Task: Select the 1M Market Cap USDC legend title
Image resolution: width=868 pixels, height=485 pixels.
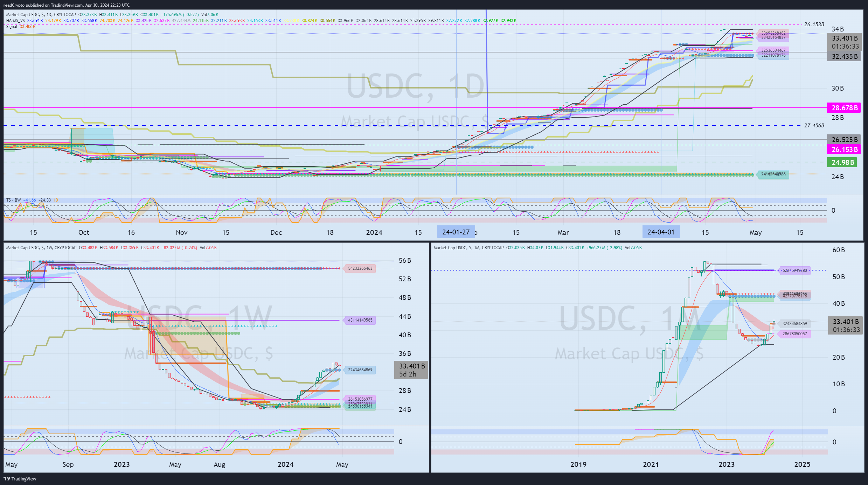Action: pyautogui.click(x=468, y=248)
